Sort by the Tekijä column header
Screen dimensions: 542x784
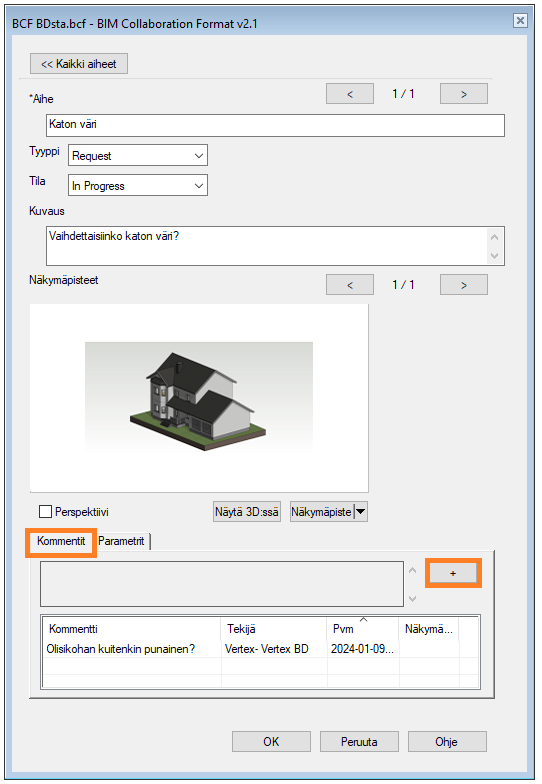pos(274,629)
